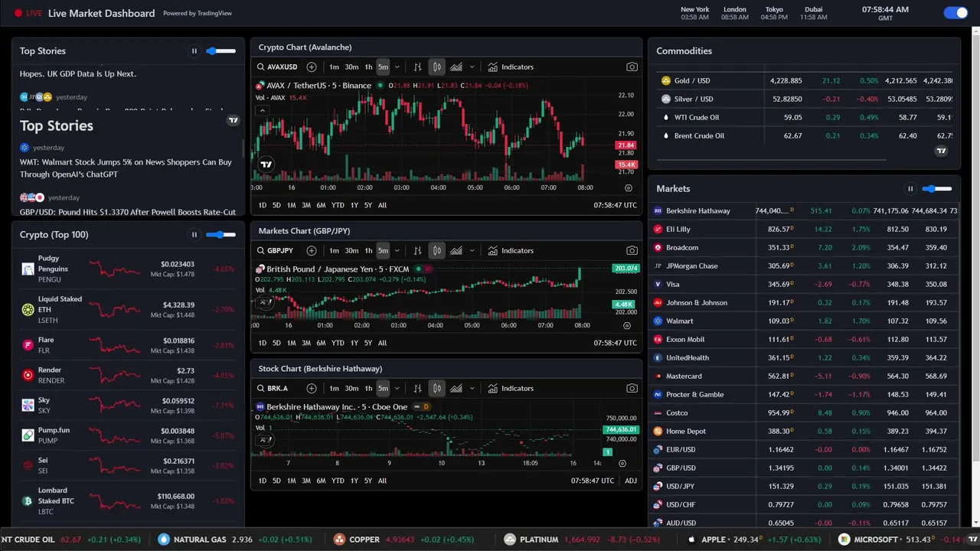Open interval dropdown in Avalanche chart
Viewport: 980px width, 551px height.
click(397, 67)
